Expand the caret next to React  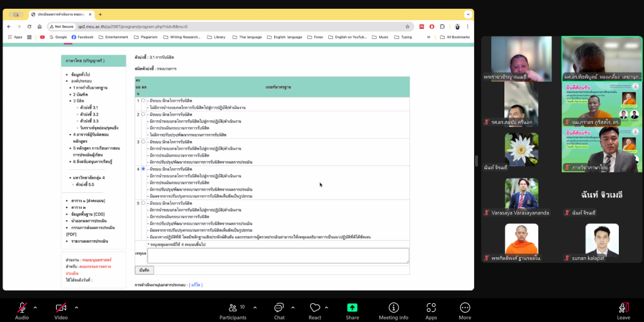tap(326, 307)
